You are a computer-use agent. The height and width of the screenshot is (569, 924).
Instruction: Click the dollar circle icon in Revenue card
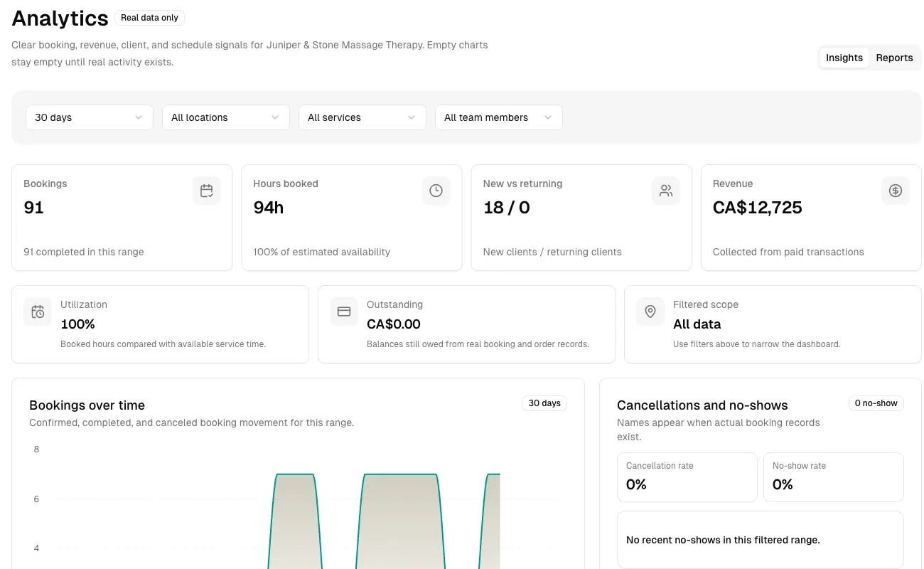click(896, 191)
